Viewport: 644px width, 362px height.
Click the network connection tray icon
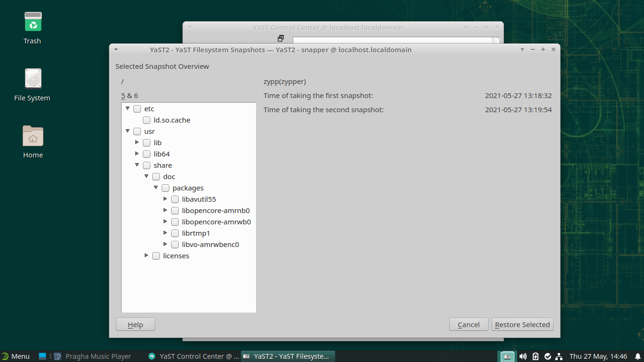(x=559, y=356)
